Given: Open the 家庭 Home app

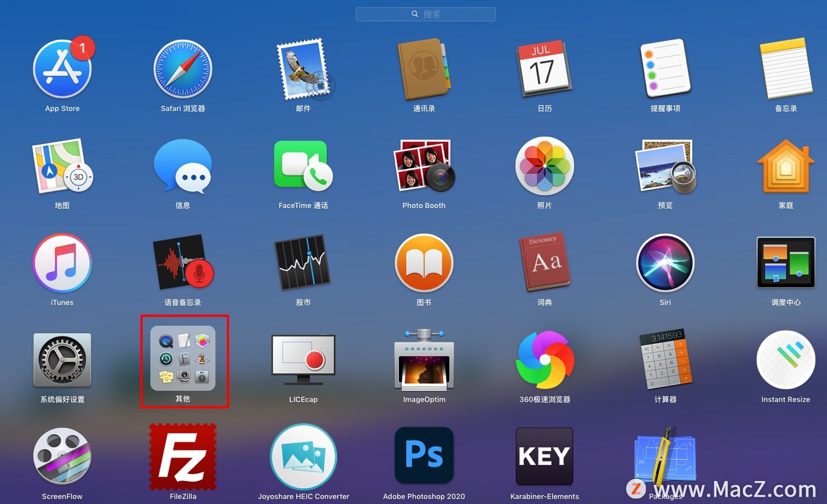Looking at the screenshot, I should point(786,166).
